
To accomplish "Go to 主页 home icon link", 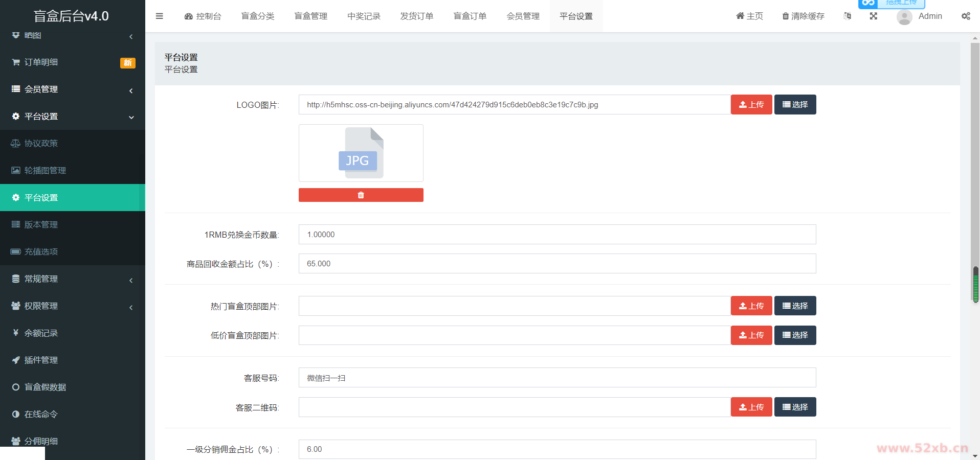I will [x=749, y=16].
